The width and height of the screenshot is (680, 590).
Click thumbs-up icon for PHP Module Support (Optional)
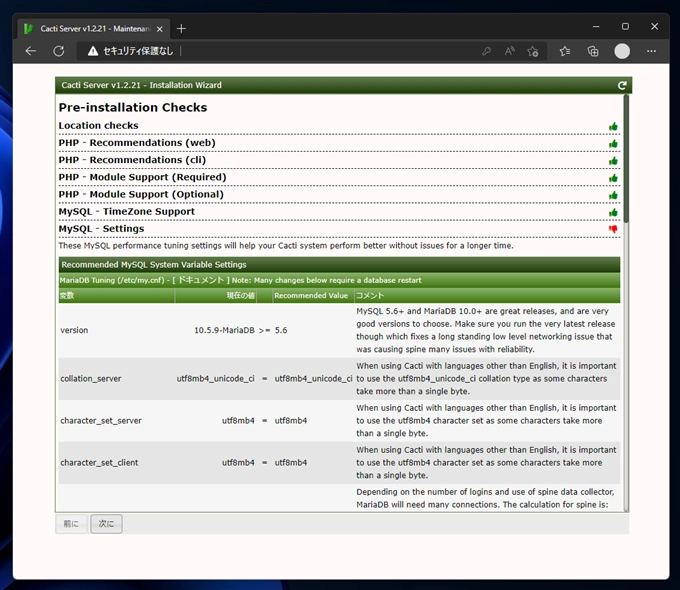[613, 195]
